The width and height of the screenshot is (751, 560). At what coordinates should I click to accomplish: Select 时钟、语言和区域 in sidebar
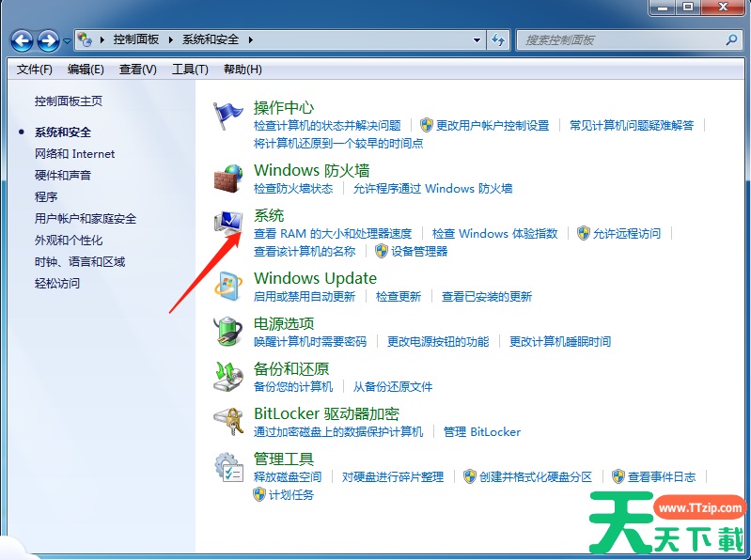pyautogui.click(x=80, y=262)
